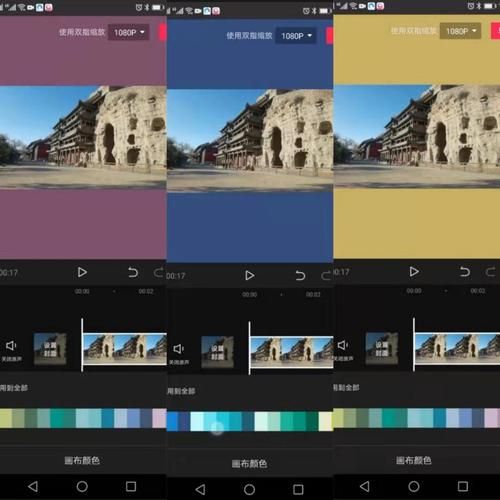The image size is (500, 500).
Task: Open 1080P resolution dropdown on blue canvas screen
Action: [296, 36]
